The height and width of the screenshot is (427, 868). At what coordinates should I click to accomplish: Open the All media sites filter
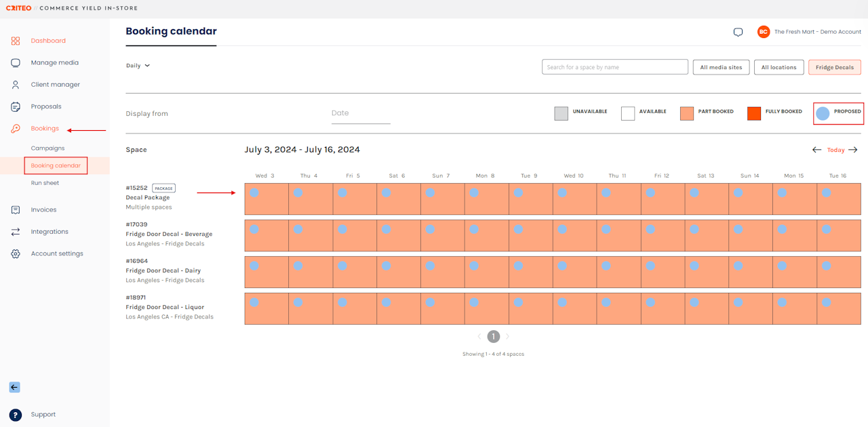pos(721,67)
